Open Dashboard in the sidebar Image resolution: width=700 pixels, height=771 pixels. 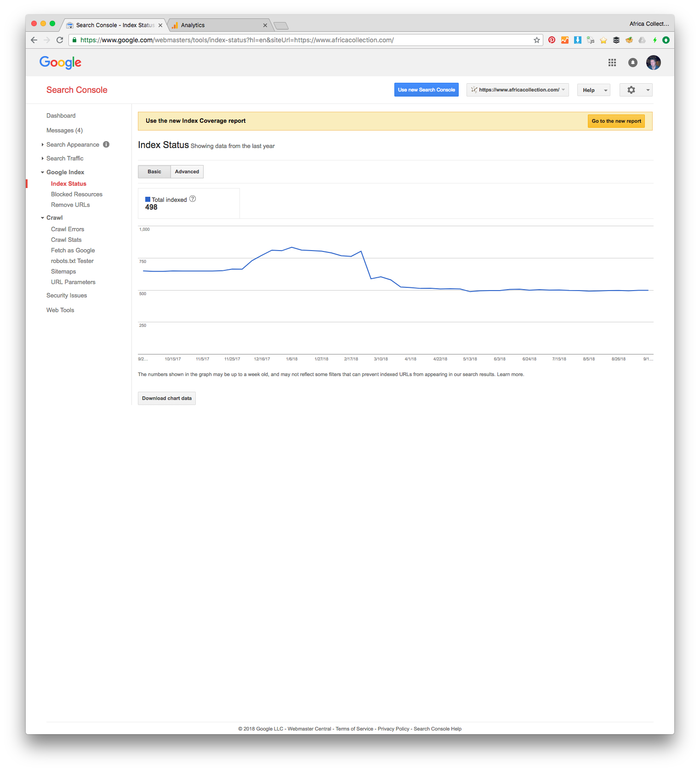click(x=61, y=115)
